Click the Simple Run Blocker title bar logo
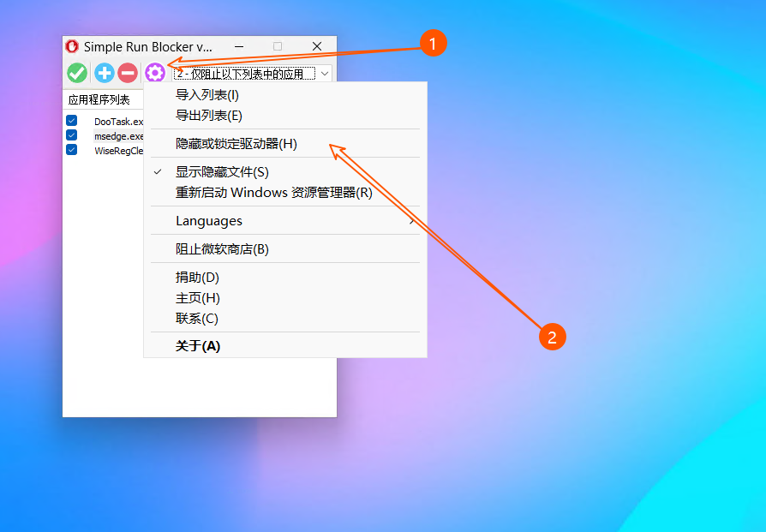This screenshot has width=766, height=532. (x=72, y=46)
